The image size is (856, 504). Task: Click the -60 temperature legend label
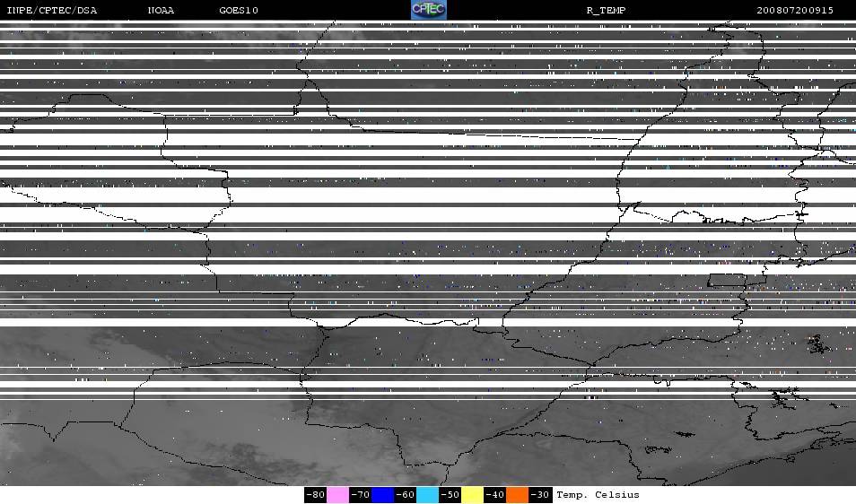(x=405, y=495)
